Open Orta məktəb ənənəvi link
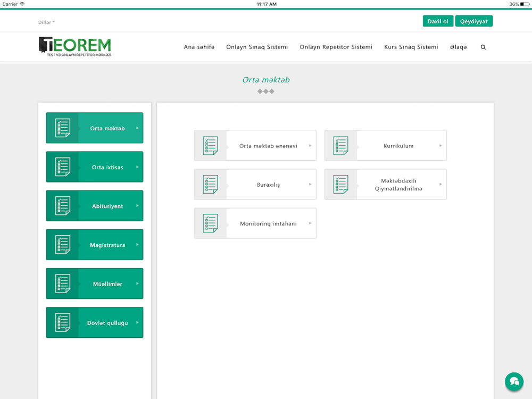 tap(268, 146)
